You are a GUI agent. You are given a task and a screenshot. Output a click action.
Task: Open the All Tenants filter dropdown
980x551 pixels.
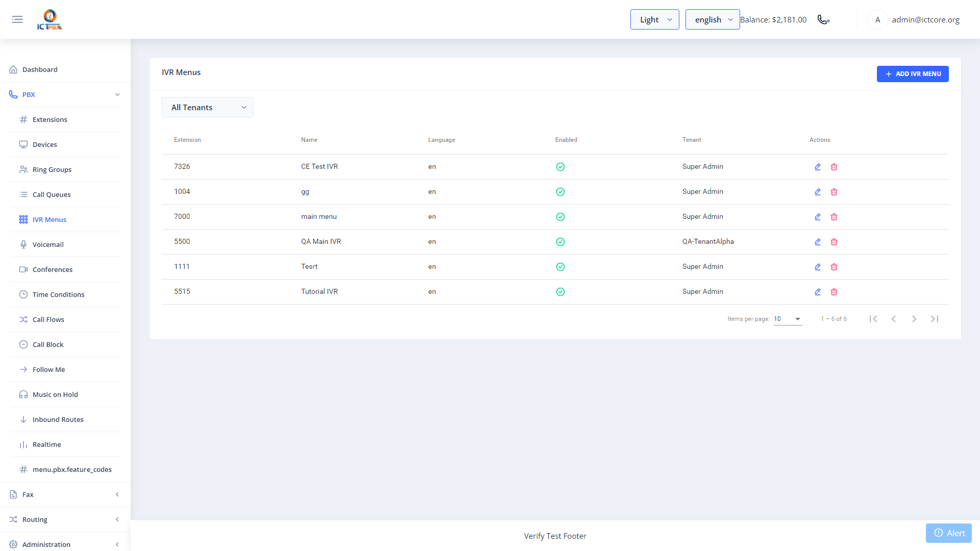[x=208, y=107]
